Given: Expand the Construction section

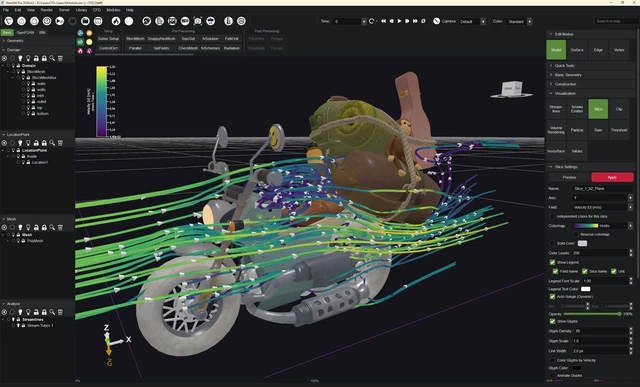Looking at the screenshot, I should pos(590,84).
